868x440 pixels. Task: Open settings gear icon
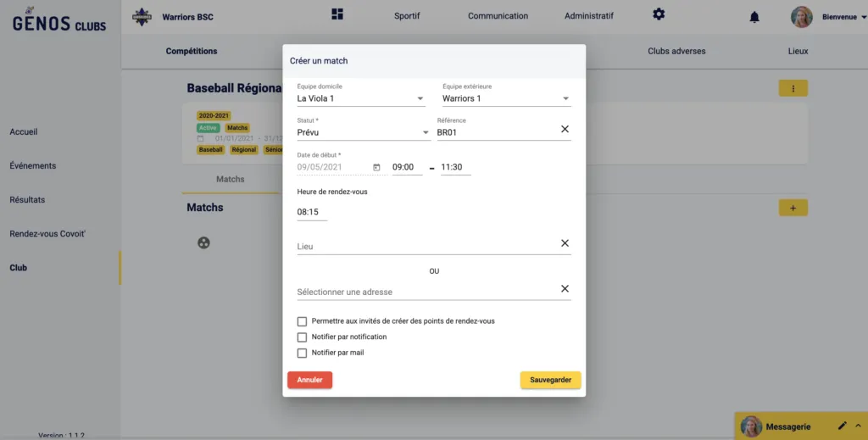point(659,14)
